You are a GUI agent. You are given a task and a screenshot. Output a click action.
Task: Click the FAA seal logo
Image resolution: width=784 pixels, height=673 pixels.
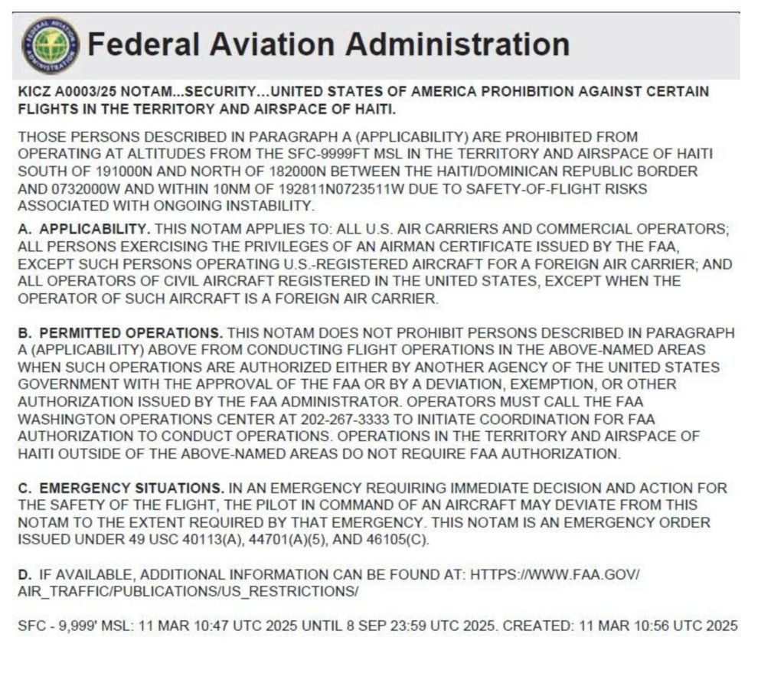coord(51,45)
